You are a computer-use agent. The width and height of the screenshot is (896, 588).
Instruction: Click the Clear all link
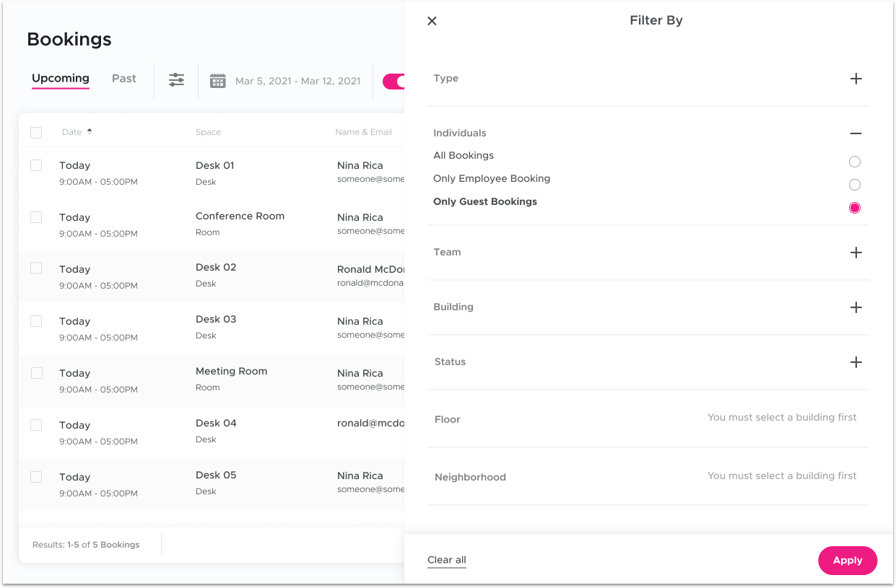(x=447, y=560)
